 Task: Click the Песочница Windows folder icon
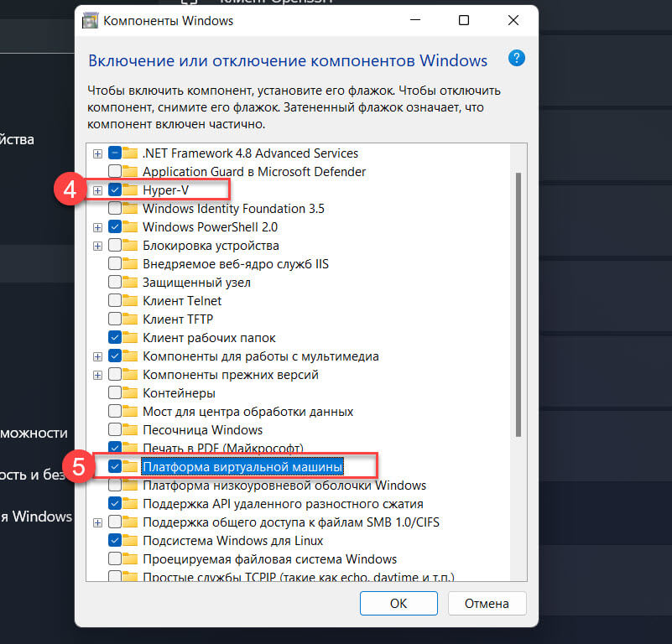pos(130,429)
